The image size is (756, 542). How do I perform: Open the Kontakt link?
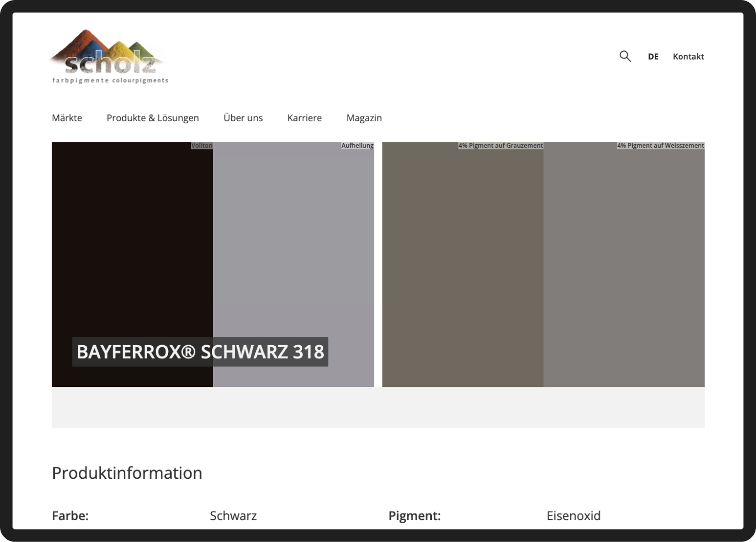[688, 56]
